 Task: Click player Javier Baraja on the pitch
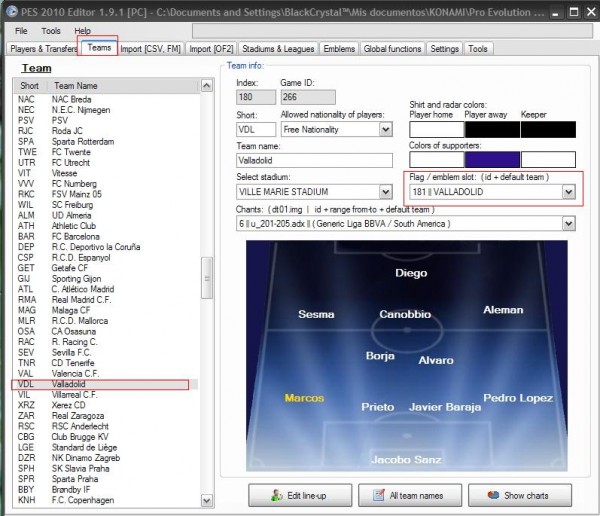point(445,407)
